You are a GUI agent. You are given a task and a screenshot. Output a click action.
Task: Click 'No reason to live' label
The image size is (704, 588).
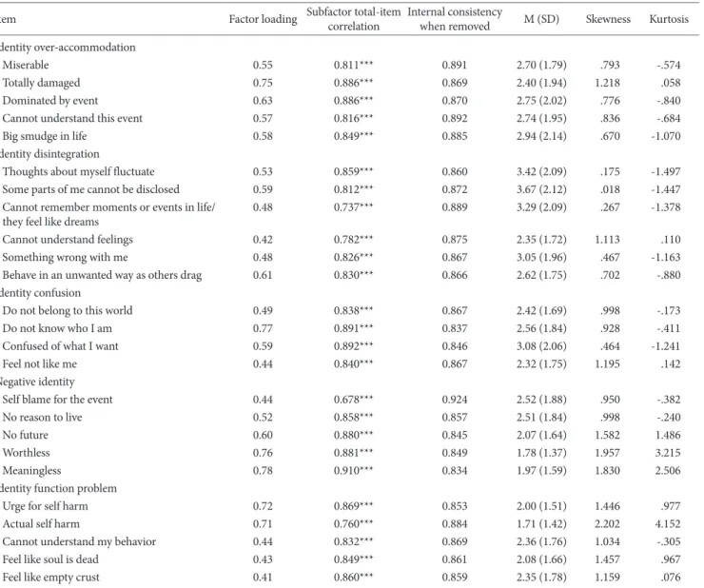pos(42,418)
